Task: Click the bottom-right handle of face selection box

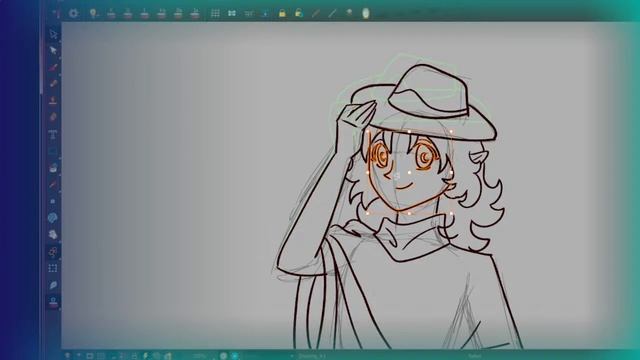Action: point(451,213)
